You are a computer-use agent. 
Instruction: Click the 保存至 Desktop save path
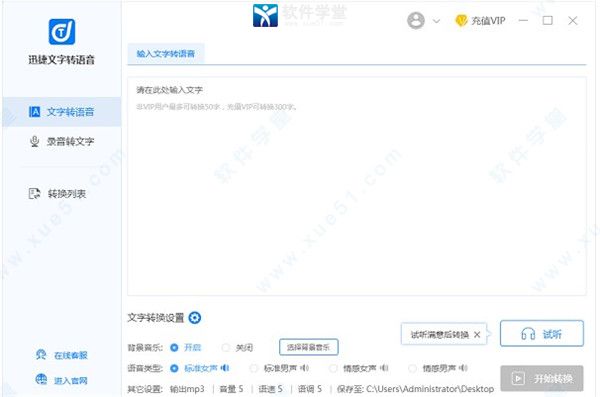(415, 389)
